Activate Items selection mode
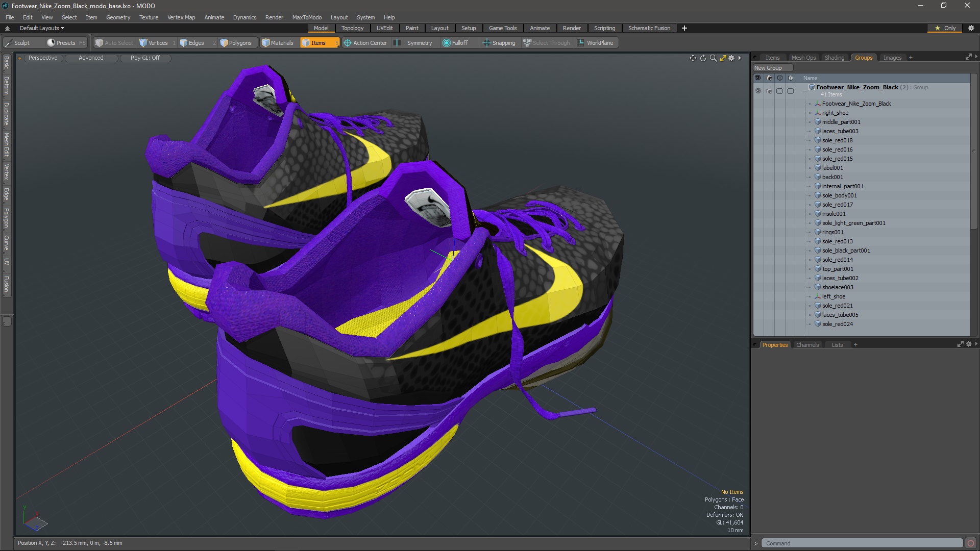 click(x=319, y=43)
